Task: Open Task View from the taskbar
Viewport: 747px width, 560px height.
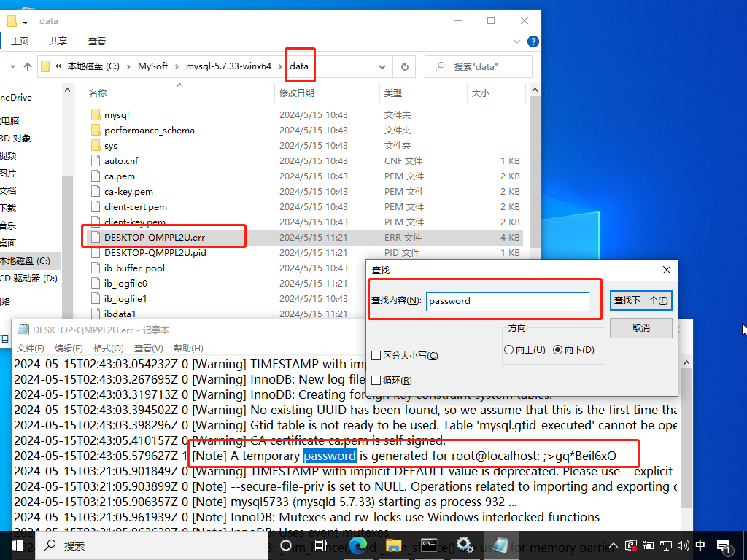Action: coord(320,545)
